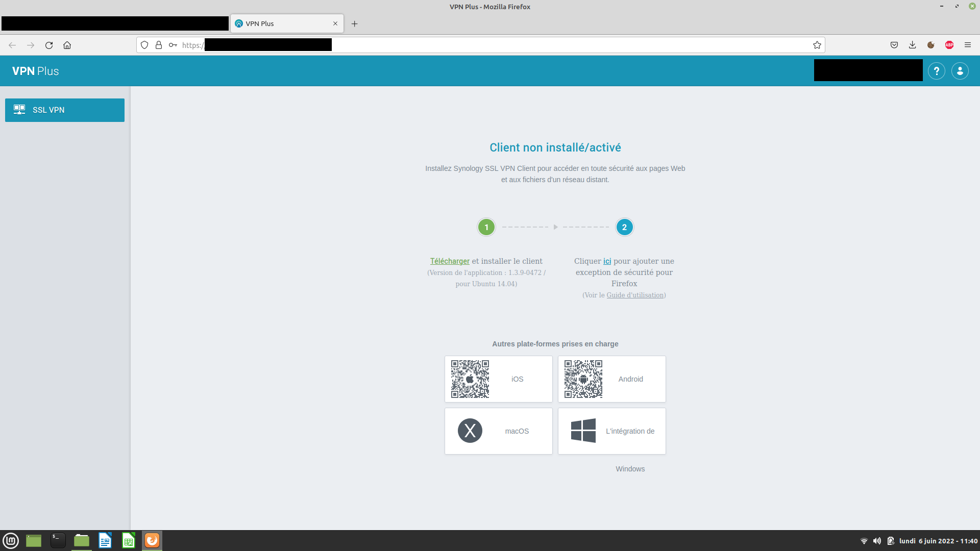Click the iOS QR code tile
This screenshot has width=980, height=551.
(498, 379)
